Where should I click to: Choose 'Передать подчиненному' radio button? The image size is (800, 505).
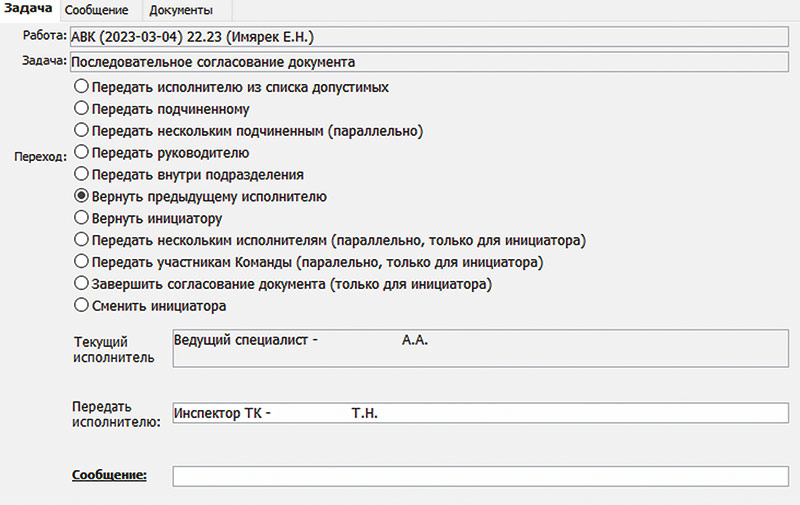click(82, 109)
